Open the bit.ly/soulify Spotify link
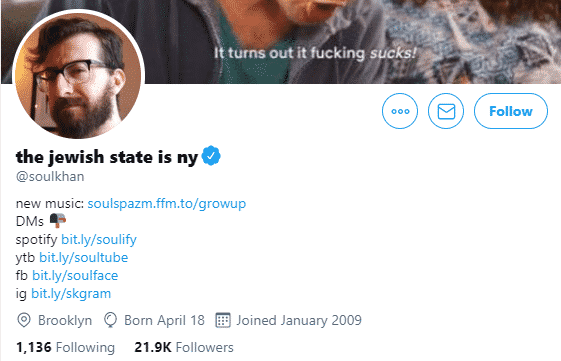 point(99,240)
